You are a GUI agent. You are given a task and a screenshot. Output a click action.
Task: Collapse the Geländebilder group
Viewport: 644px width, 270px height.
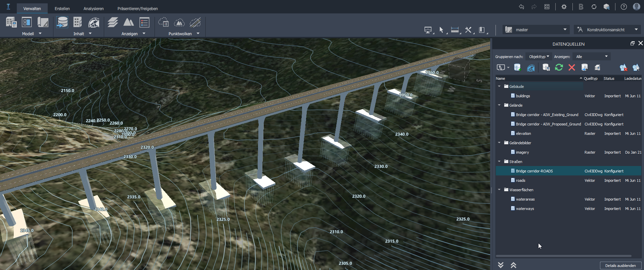pyautogui.click(x=499, y=143)
